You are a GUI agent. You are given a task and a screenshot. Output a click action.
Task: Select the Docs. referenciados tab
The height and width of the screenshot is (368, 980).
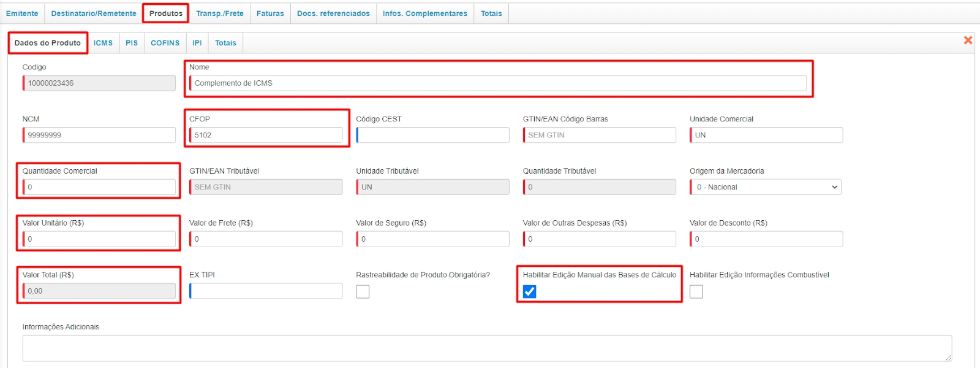333,13
